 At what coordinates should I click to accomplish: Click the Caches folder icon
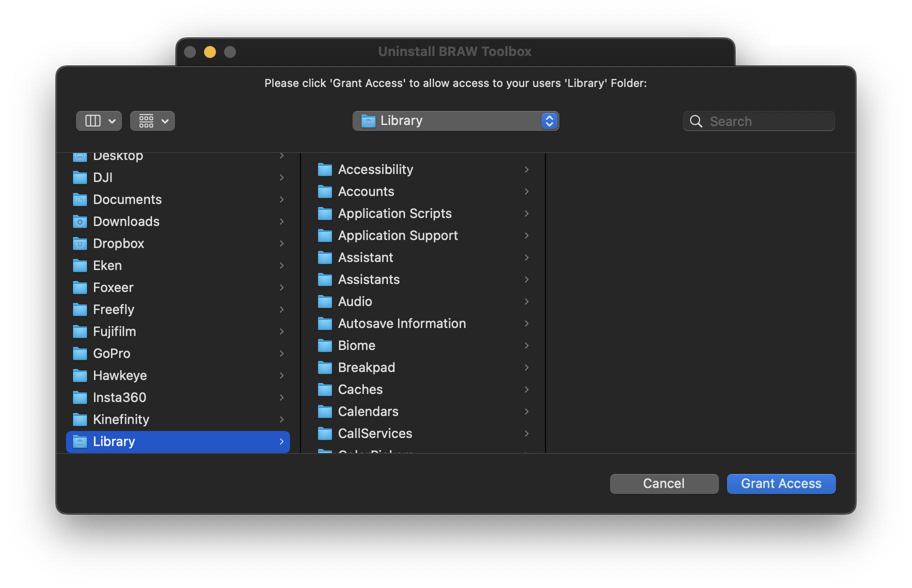pos(325,389)
